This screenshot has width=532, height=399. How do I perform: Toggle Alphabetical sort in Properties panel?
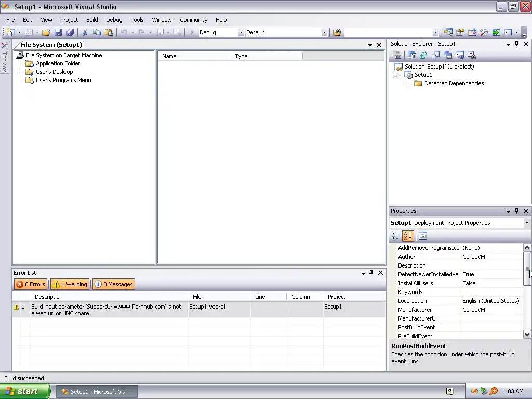tap(408, 236)
